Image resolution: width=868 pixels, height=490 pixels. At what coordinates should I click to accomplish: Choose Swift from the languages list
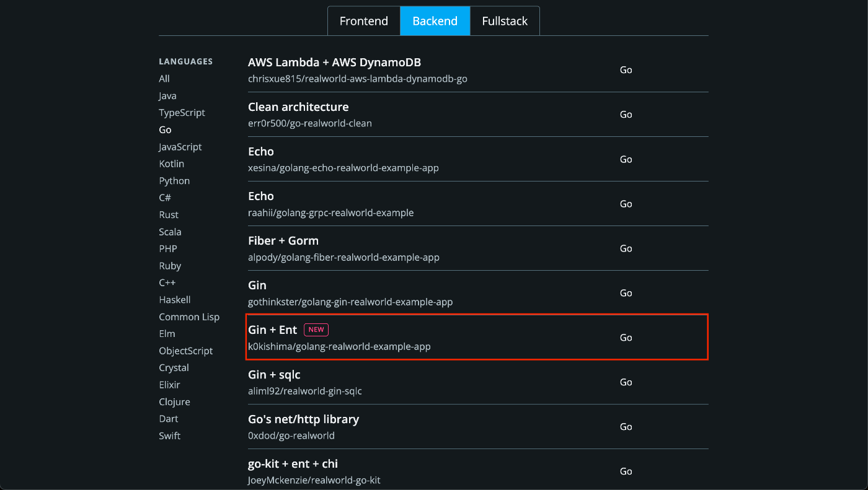coord(169,436)
